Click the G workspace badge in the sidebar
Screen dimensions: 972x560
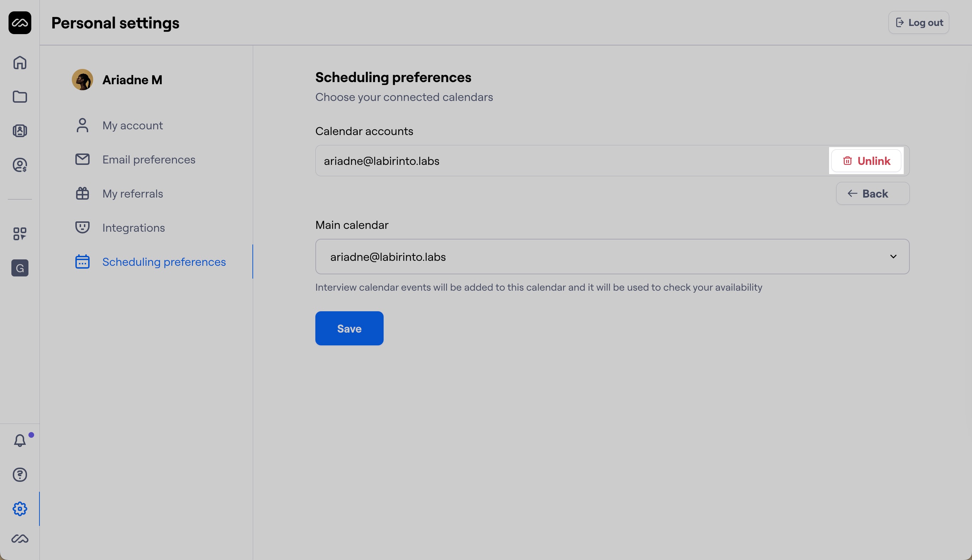[x=20, y=268]
